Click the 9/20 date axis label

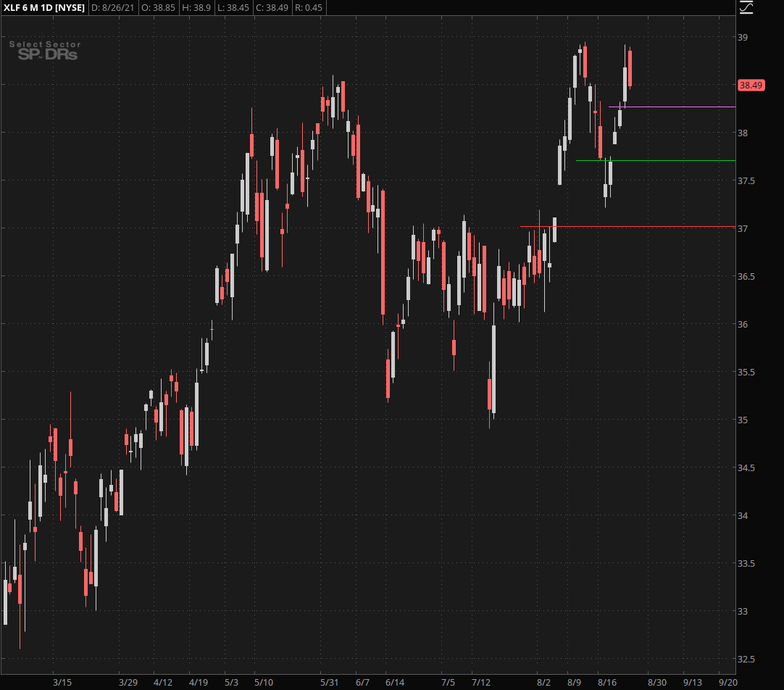click(728, 683)
